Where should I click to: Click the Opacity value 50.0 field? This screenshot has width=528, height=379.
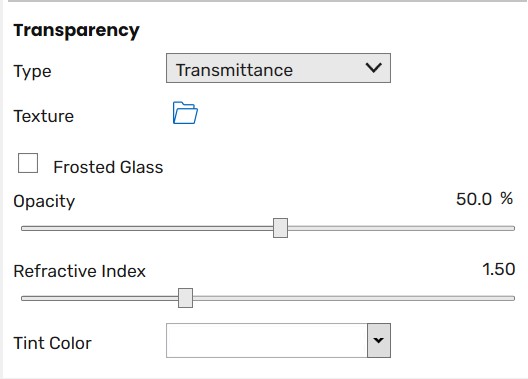[474, 199]
